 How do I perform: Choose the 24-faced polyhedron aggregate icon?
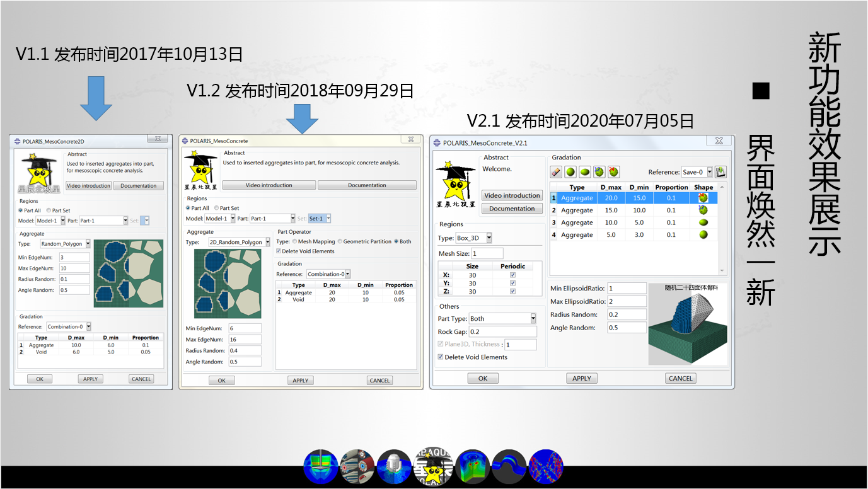coord(613,171)
